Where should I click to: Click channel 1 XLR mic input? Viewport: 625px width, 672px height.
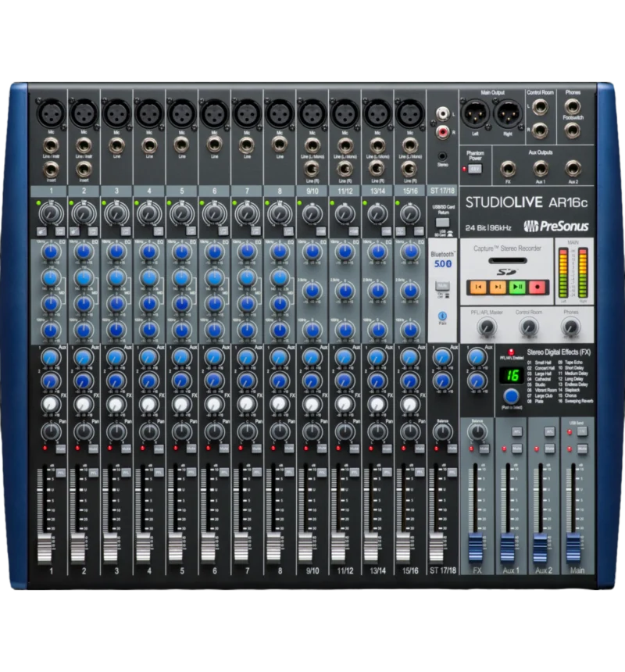(51, 113)
